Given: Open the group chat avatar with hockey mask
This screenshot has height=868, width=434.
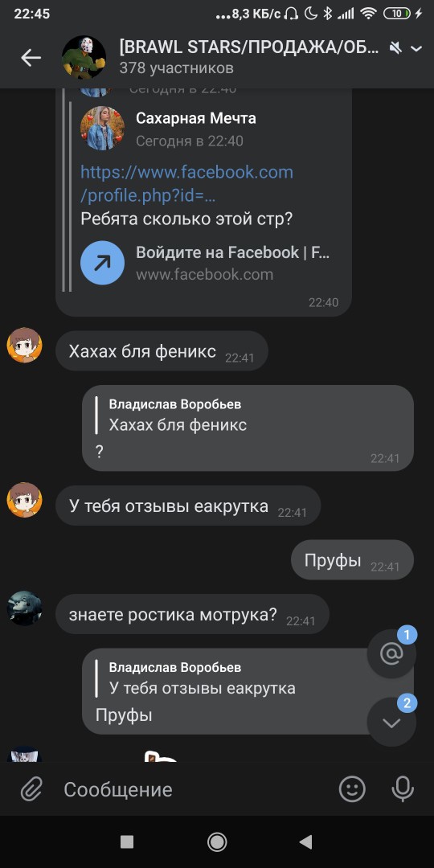Looking at the screenshot, I should [x=84, y=58].
